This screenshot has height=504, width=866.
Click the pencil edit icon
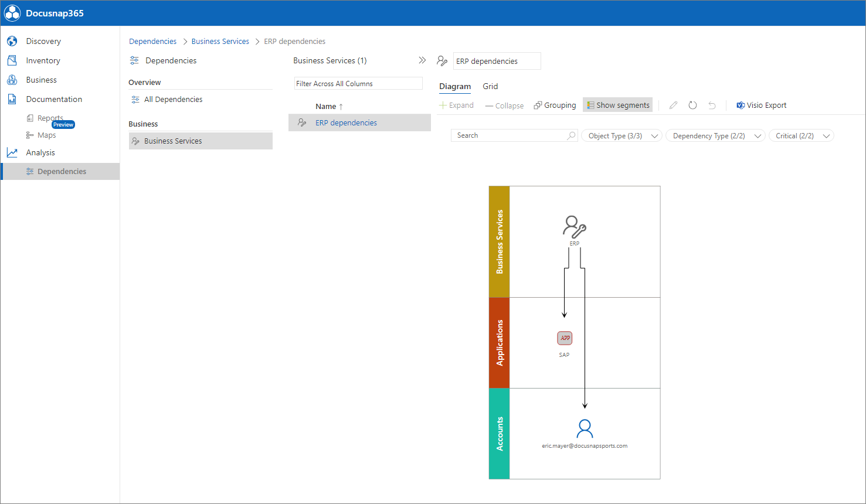point(673,105)
